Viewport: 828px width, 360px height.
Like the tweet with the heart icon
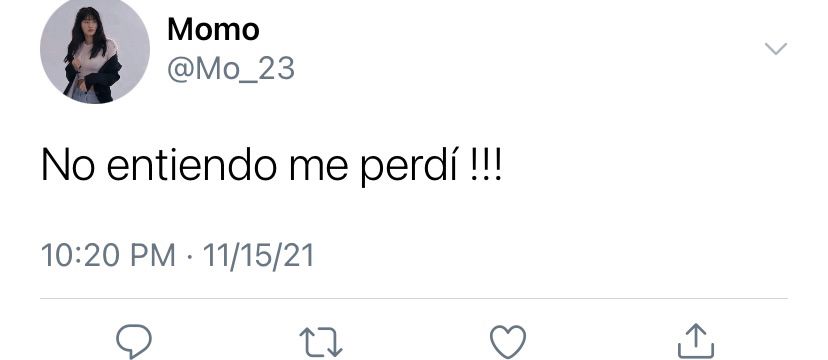tap(508, 342)
